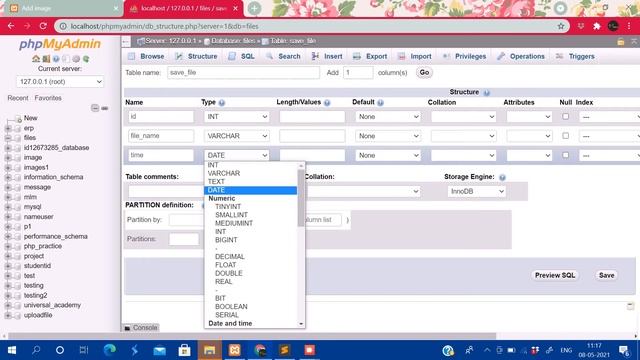
Task: Save the table structure
Action: pos(606,276)
